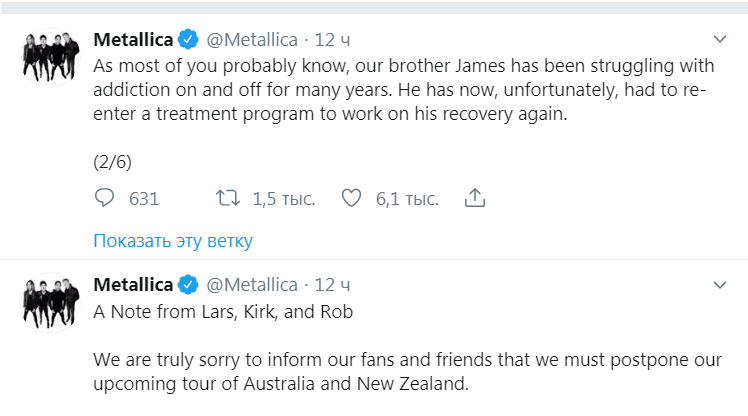Retweet the first Metallica tweet
Image resolution: width=748 pixels, height=416 pixels.
click(x=228, y=198)
